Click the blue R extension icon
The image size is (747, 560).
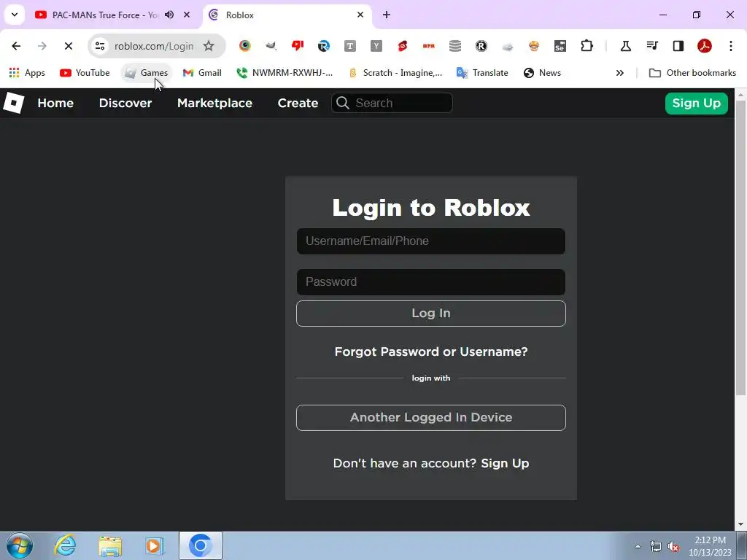pyautogui.click(x=324, y=46)
